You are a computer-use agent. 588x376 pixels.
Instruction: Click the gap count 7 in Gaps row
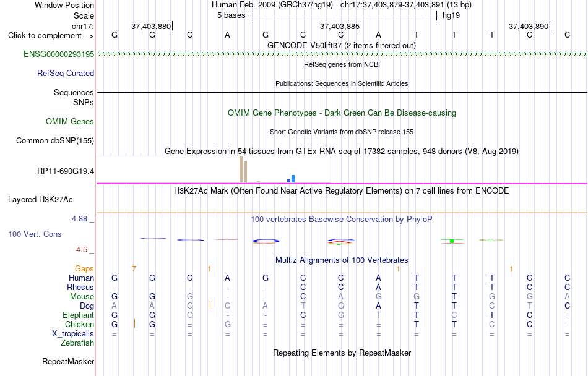[x=134, y=269]
